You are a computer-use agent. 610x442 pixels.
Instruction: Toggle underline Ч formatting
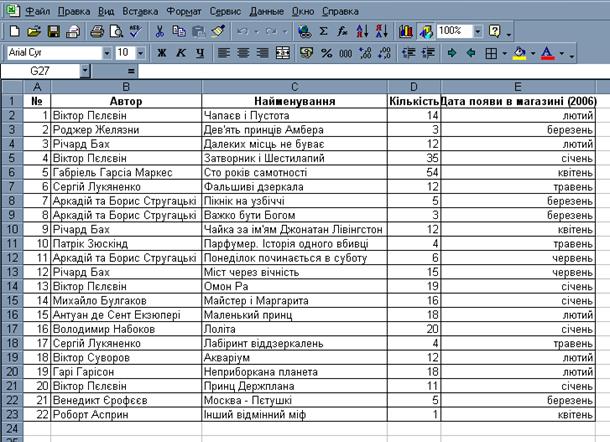pos(200,53)
